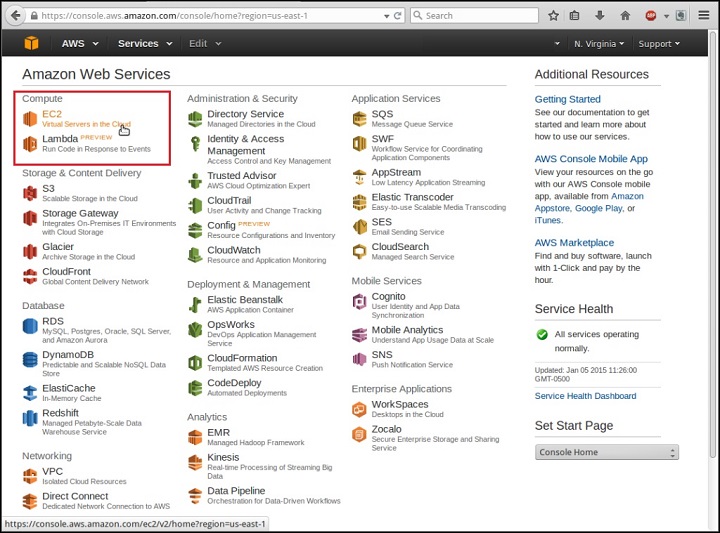Click the EC2 service icon

pos(30,118)
